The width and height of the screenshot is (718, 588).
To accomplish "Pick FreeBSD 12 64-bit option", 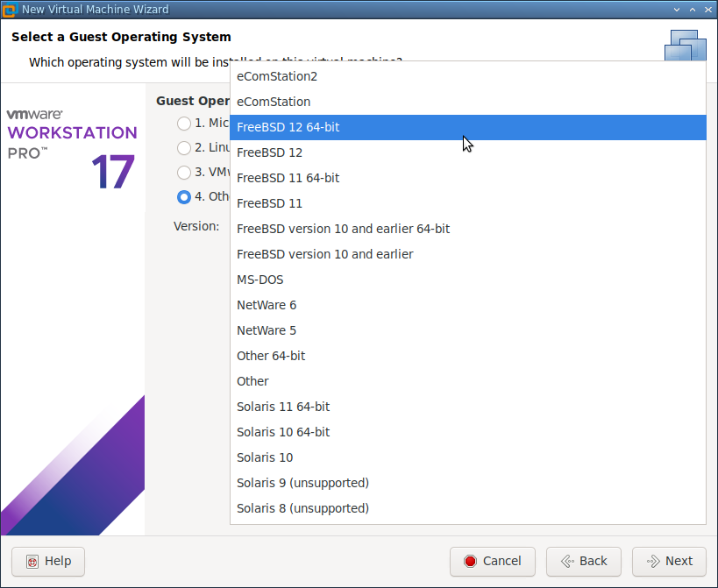I will pos(468,127).
